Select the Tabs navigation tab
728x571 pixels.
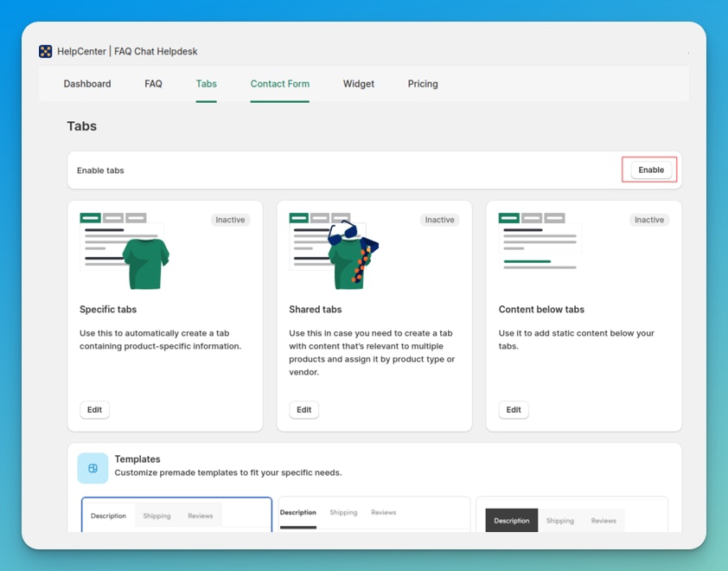coord(206,84)
